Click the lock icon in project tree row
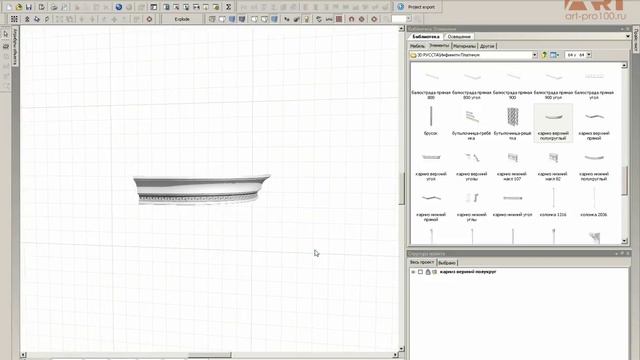 tap(428, 272)
